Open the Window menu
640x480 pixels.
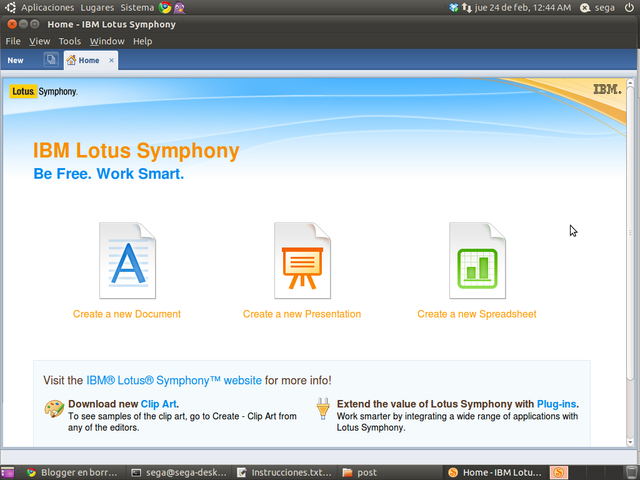107,41
